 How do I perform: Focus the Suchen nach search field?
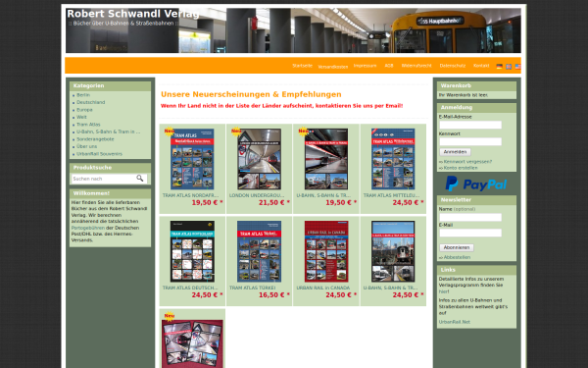click(x=104, y=179)
